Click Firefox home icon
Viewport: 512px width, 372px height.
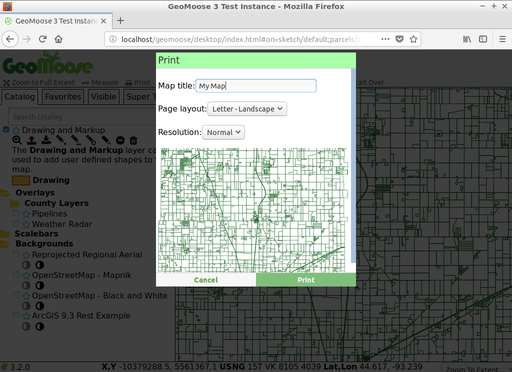(x=58, y=39)
